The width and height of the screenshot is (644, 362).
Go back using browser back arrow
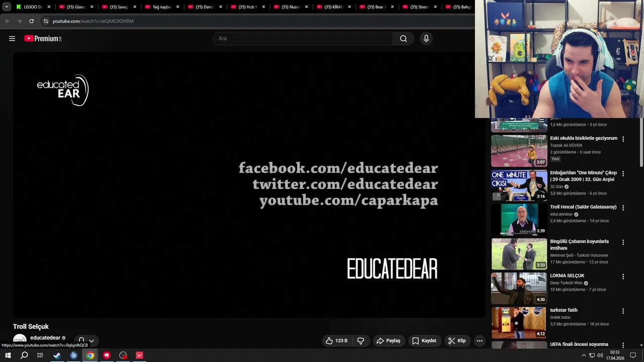pos(7,21)
